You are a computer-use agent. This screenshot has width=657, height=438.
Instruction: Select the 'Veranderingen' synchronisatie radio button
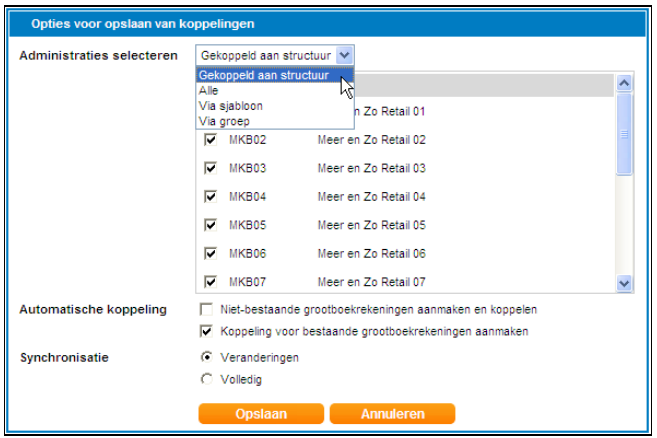(x=207, y=357)
